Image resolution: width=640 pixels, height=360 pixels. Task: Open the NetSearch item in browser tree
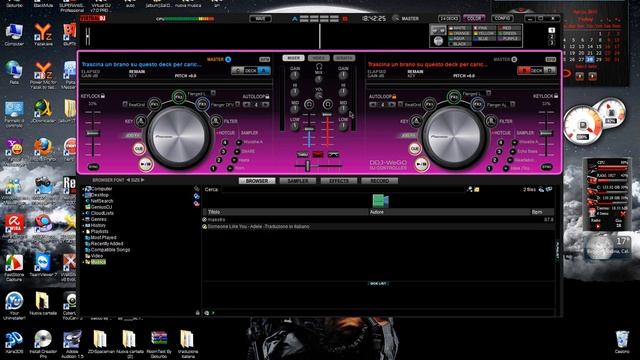102,201
